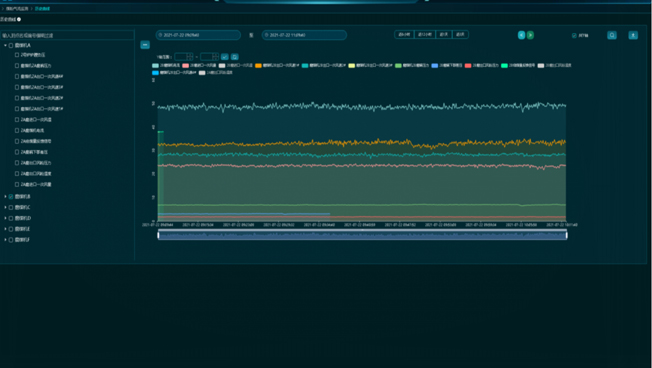Click the green next-period arrow icon

530,35
